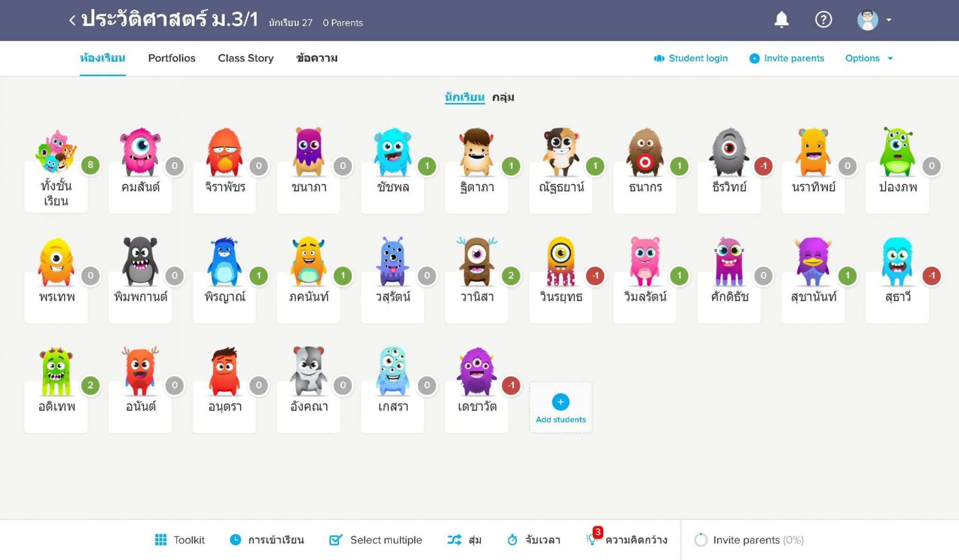Expand Options dropdown menu
Screen dimensions: 959x560
[869, 59]
